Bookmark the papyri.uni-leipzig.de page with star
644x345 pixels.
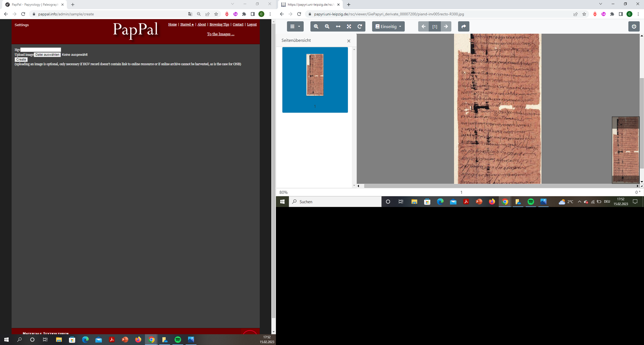coord(584,14)
